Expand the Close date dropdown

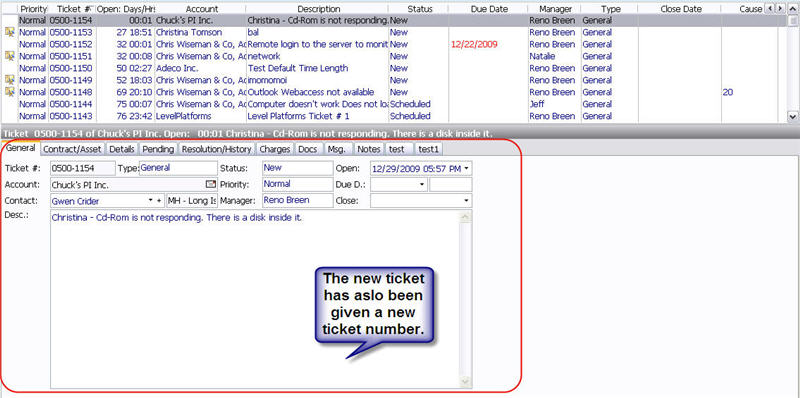[x=466, y=201]
